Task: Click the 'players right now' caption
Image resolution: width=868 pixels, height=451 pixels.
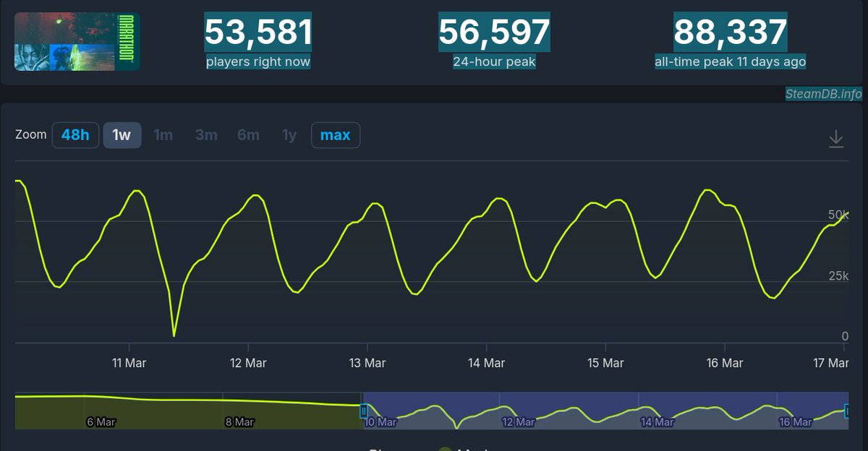Action: click(x=258, y=61)
